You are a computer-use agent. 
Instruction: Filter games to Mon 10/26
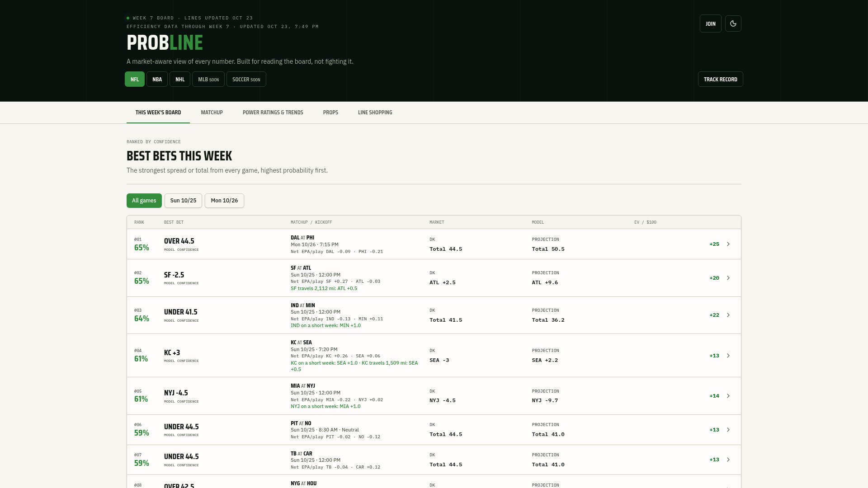pos(224,201)
